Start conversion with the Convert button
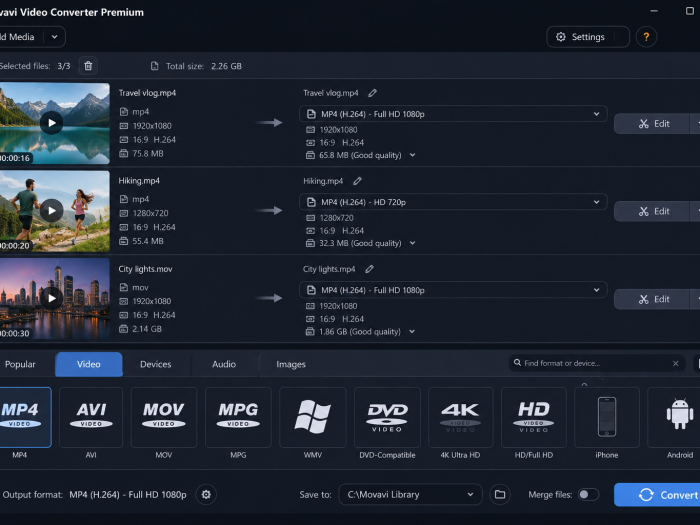The height and width of the screenshot is (525, 700). [x=657, y=495]
